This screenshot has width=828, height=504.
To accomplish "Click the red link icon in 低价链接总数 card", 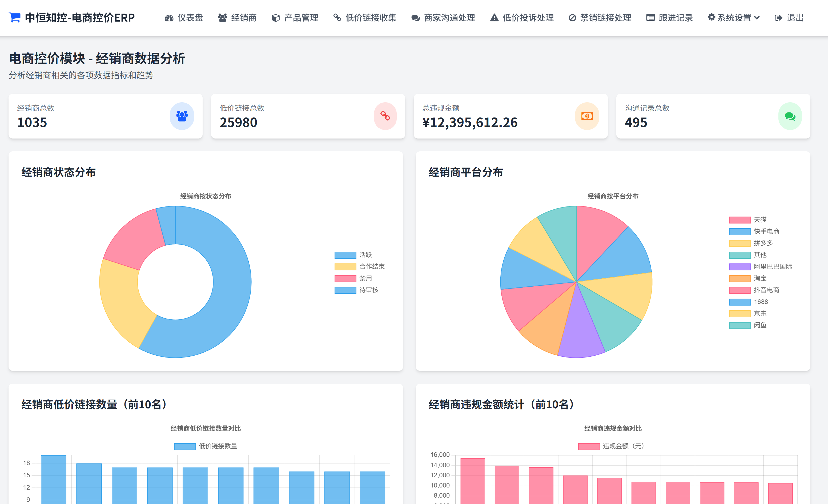I will coord(385,116).
